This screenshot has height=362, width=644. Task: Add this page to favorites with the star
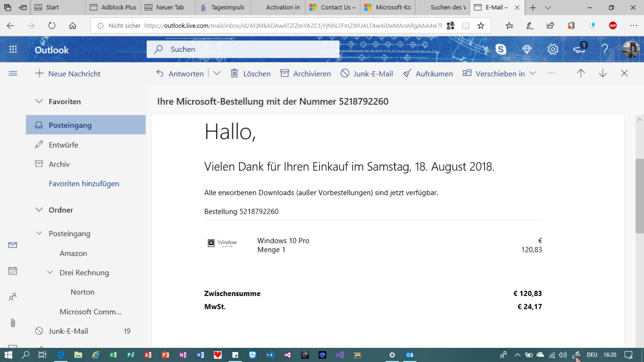click(x=481, y=25)
